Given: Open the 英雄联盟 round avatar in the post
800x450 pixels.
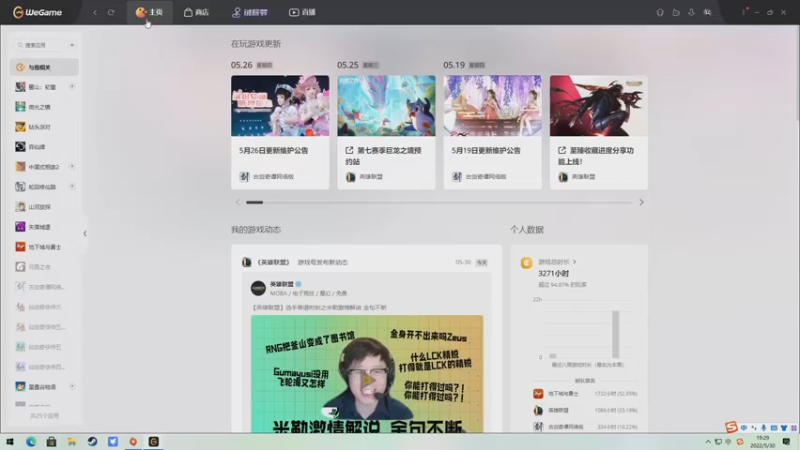Looking at the screenshot, I should click(x=258, y=288).
